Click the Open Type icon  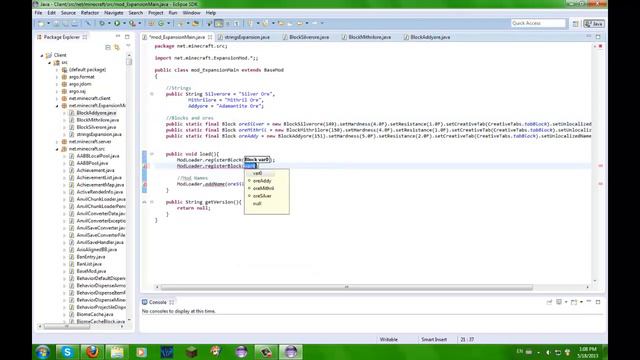[x=180, y=24]
